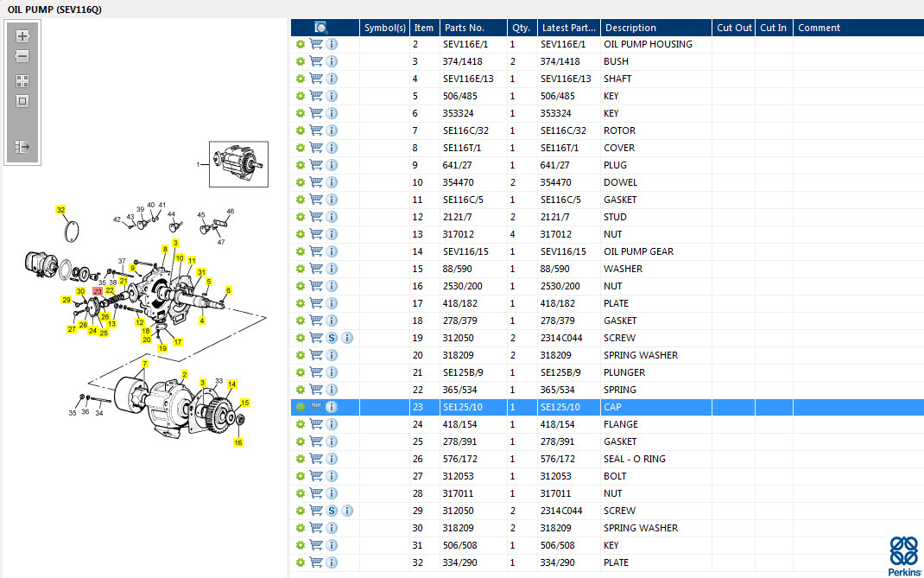Click the Cut Out column header
This screenshot has height=578, width=924.
click(734, 28)
